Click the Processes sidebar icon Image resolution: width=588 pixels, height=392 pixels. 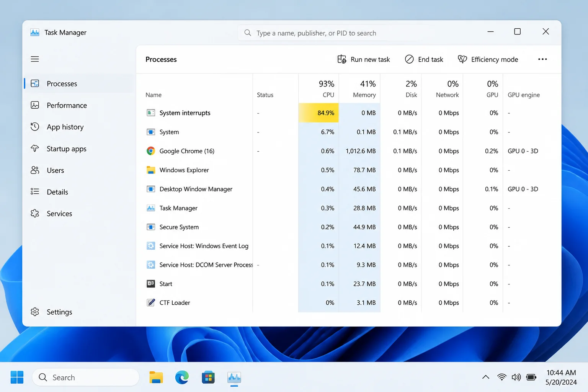[x=35, y=83]
